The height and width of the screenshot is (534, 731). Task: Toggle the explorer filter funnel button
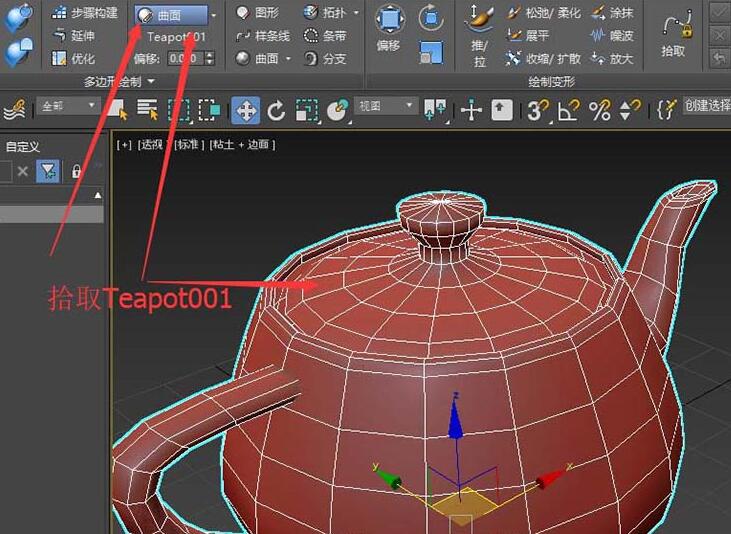pyautogui.click(x=48, y=171)
